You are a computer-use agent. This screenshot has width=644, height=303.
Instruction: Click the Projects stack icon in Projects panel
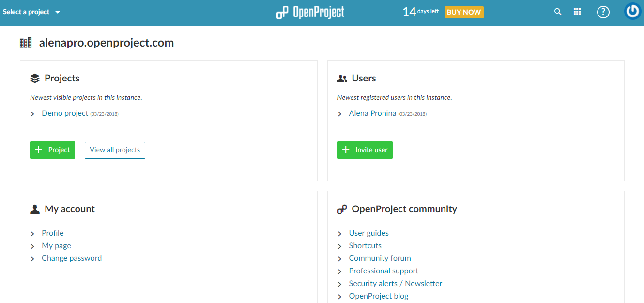[x=34, y=78]
